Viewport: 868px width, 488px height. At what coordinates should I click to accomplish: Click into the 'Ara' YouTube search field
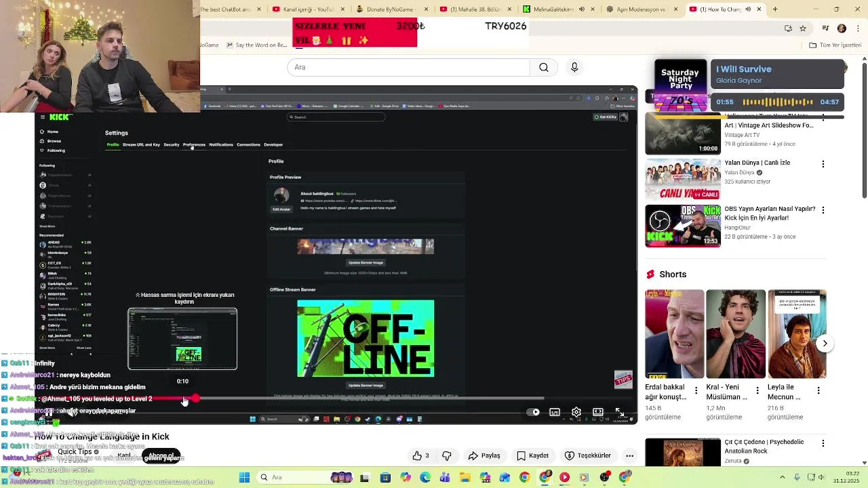[x=408, y=67]
